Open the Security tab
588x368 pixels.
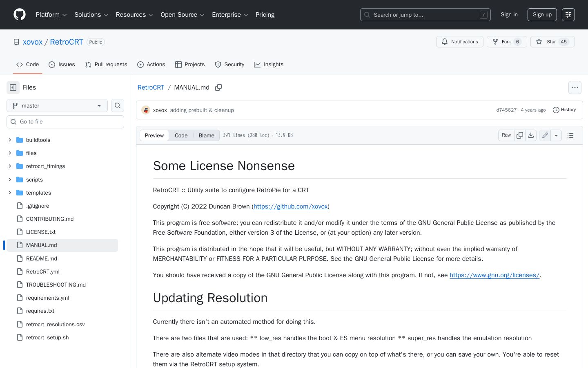(229, 65)
